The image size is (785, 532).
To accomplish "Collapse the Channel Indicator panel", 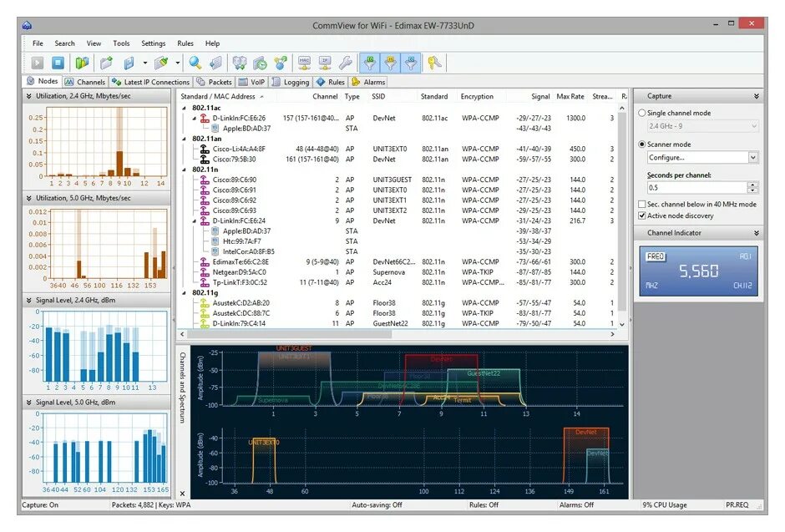I will [x=756, y=233].
